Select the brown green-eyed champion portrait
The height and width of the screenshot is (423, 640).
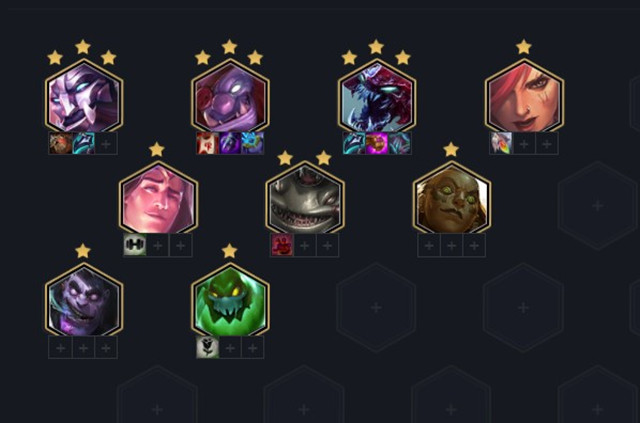point(452,199)
